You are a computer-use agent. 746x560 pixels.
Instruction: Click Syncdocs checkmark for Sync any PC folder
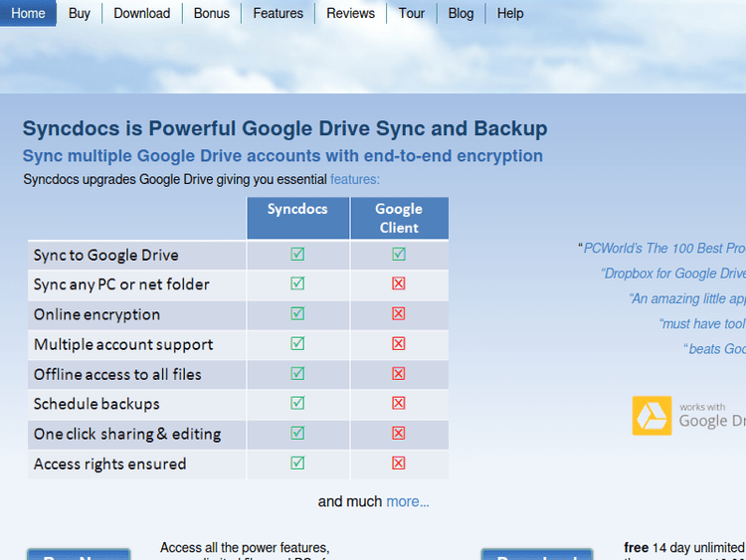[297, 283]
